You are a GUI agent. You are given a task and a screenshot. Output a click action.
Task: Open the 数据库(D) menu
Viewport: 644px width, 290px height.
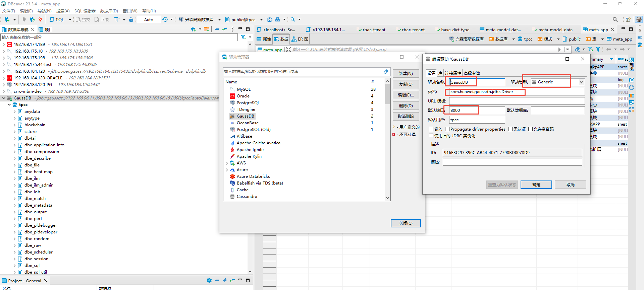[109, 11]
